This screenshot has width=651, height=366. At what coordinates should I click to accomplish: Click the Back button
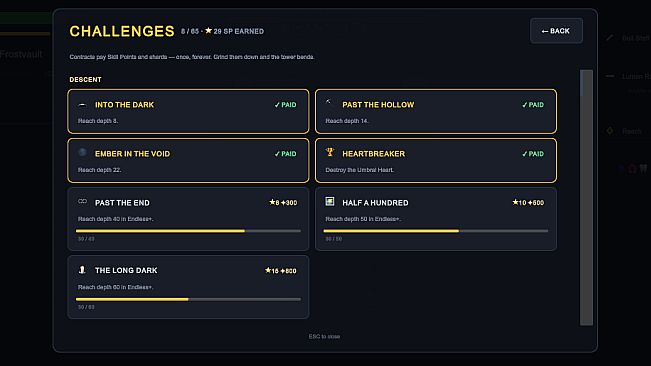click(556, 31)
